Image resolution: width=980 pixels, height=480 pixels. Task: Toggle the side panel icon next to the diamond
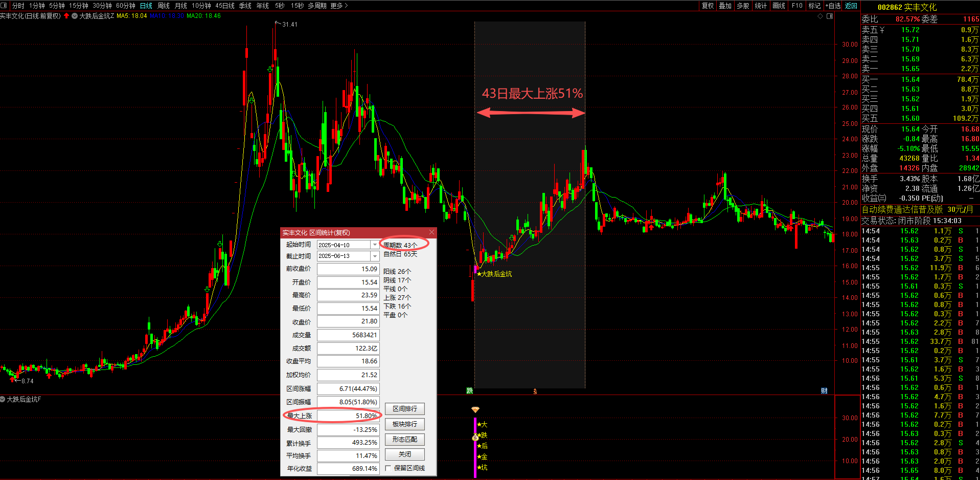pyautogui.click(x=830, y=16)
